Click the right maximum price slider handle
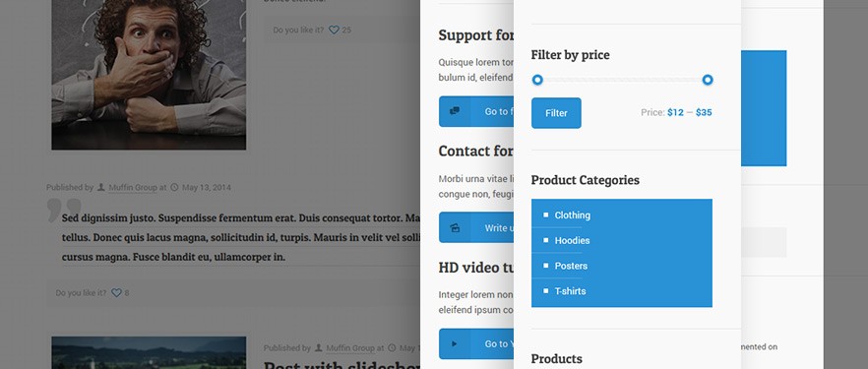Viewport: 868px width, 369px height. click(708, 80)
